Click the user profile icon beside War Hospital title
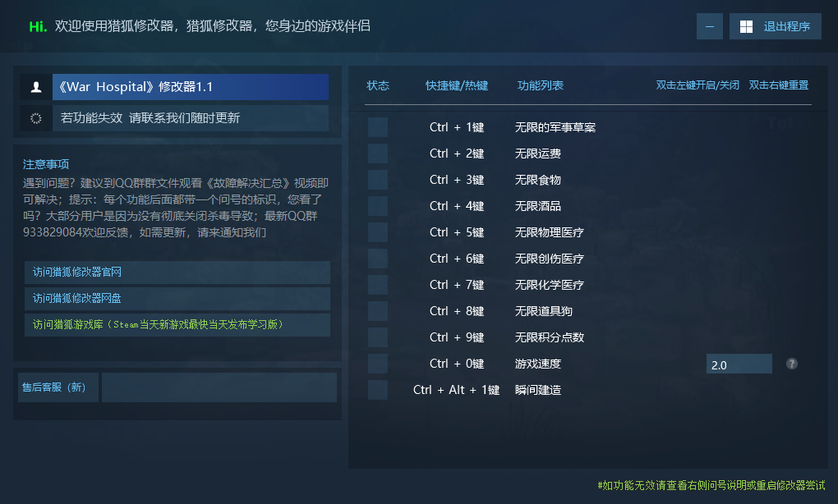Viewport: 838px width, 504px height. (36, 87)
